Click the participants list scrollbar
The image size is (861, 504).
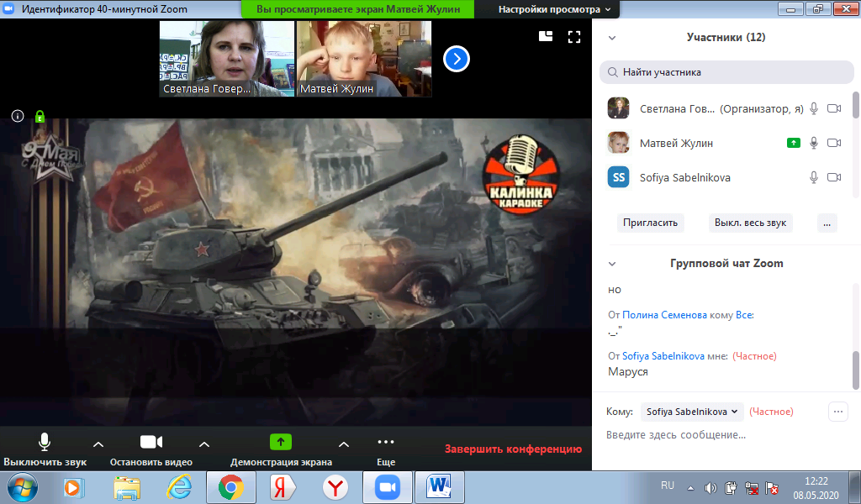click(856, 105)
